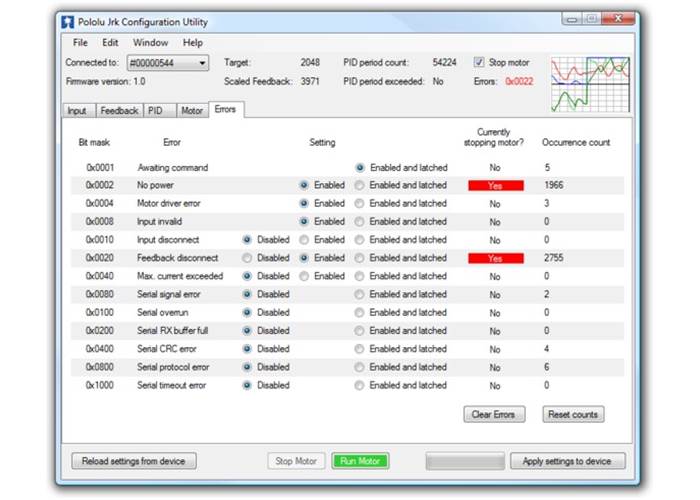
Task: Open the File menu
Action: pyautogui.click(x=80, y=43)
